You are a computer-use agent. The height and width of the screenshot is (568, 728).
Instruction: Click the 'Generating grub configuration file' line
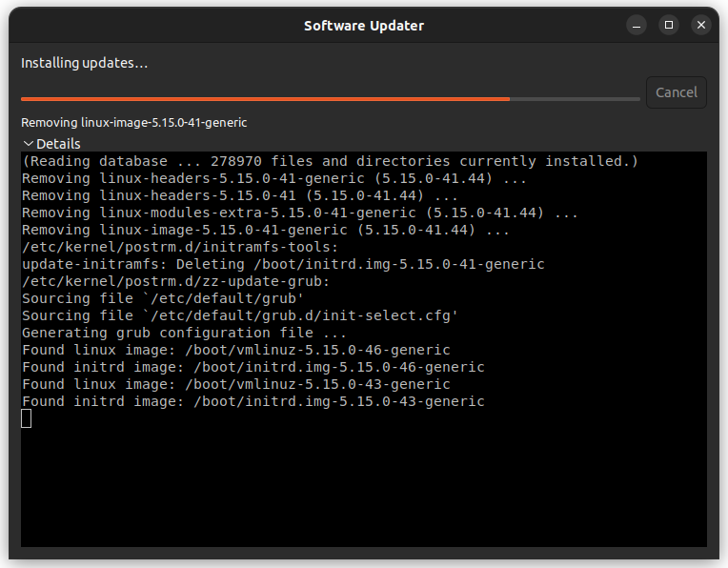[x=184, y=333]
